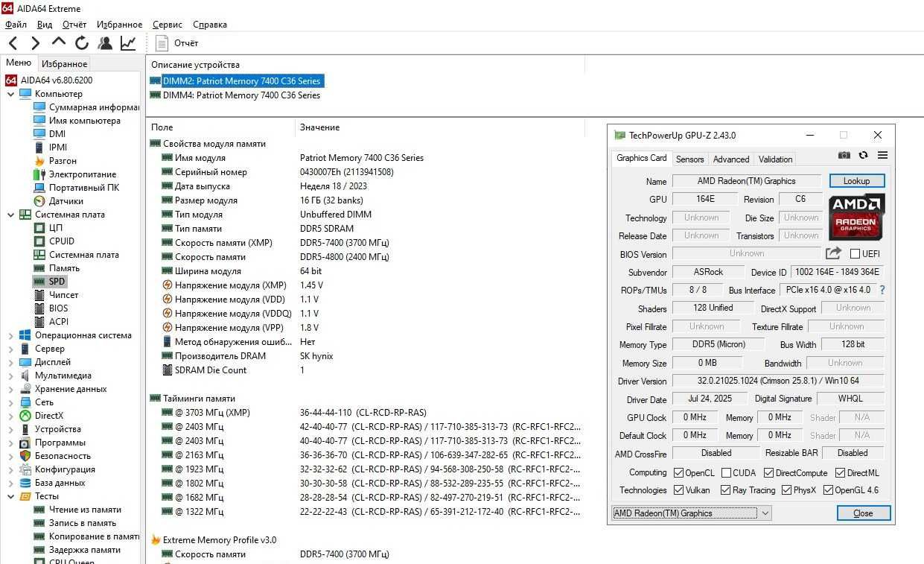The image size is (924, 564).
Task: Open GPU-Z hamburger menu icon
Action: coord(882,155)
